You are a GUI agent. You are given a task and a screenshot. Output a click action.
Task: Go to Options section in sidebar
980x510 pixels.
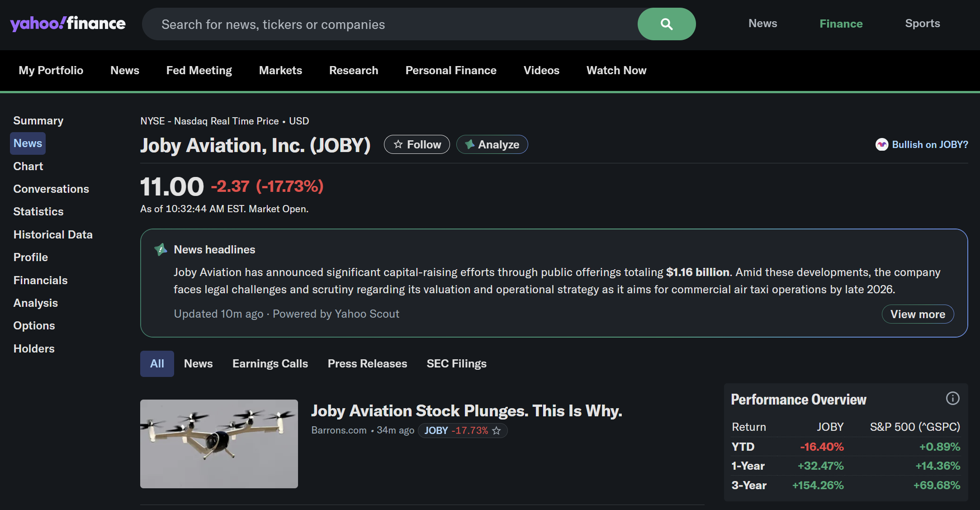point(34,325)
